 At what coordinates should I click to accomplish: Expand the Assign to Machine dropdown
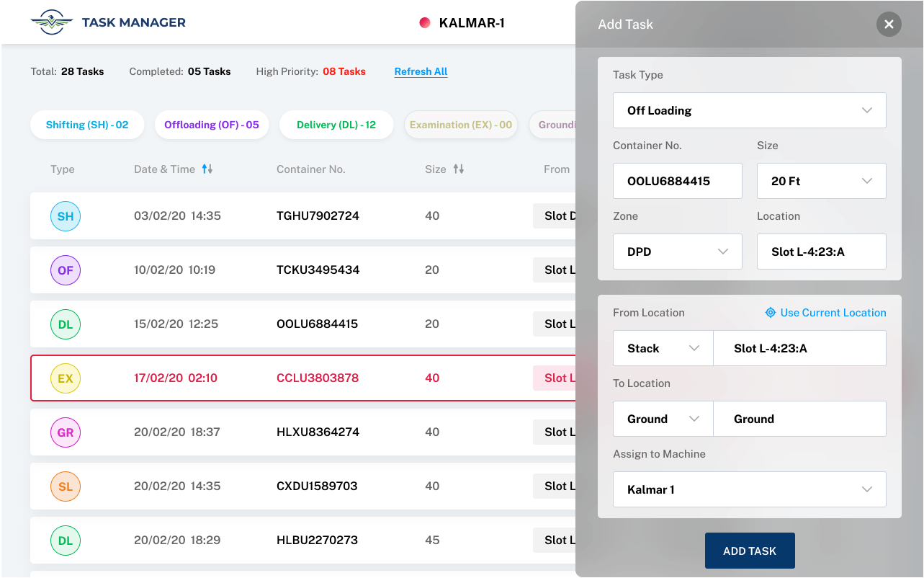749,489
